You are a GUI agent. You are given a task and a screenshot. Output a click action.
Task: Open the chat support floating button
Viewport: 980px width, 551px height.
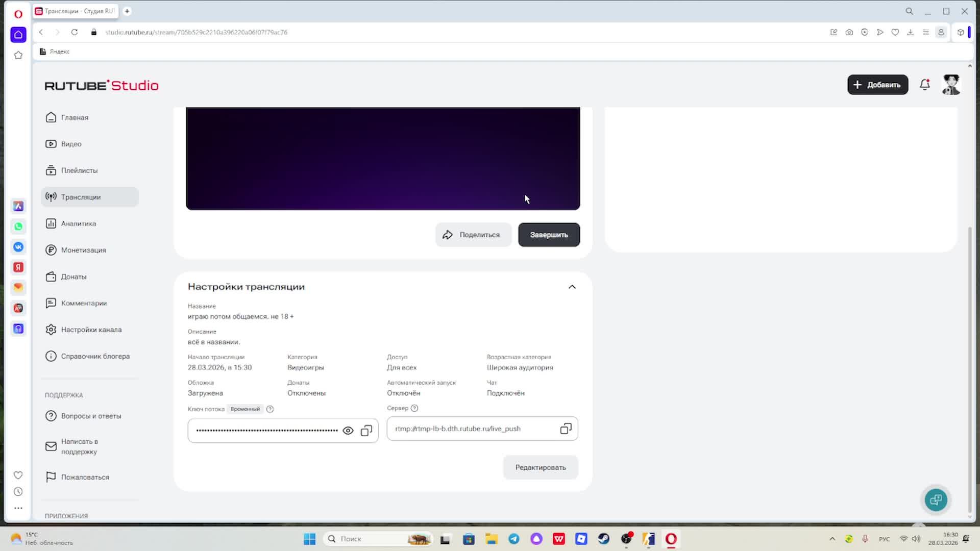(936, 499)
